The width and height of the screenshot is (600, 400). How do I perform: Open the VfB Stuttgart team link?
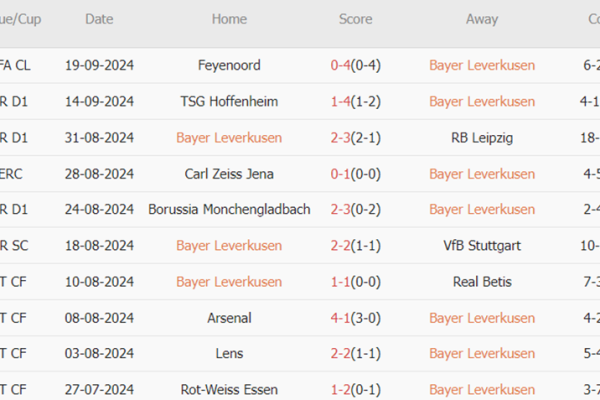click(x=482, y=245)
